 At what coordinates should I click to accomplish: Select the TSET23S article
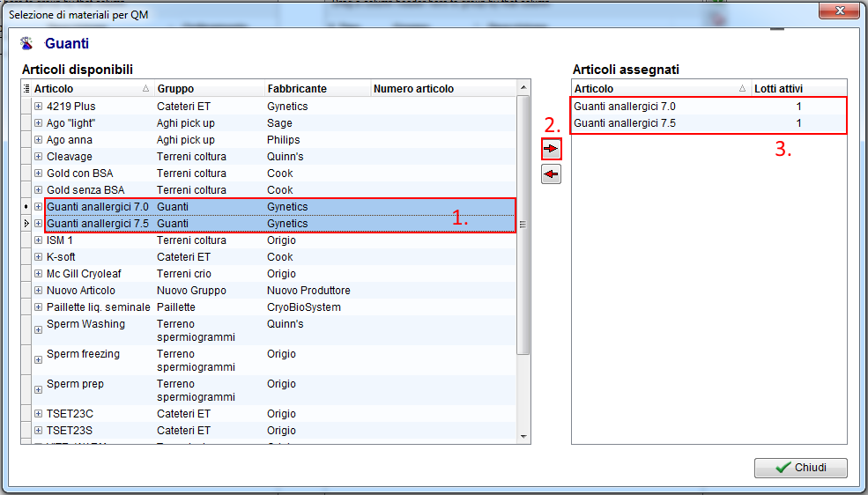70,431
